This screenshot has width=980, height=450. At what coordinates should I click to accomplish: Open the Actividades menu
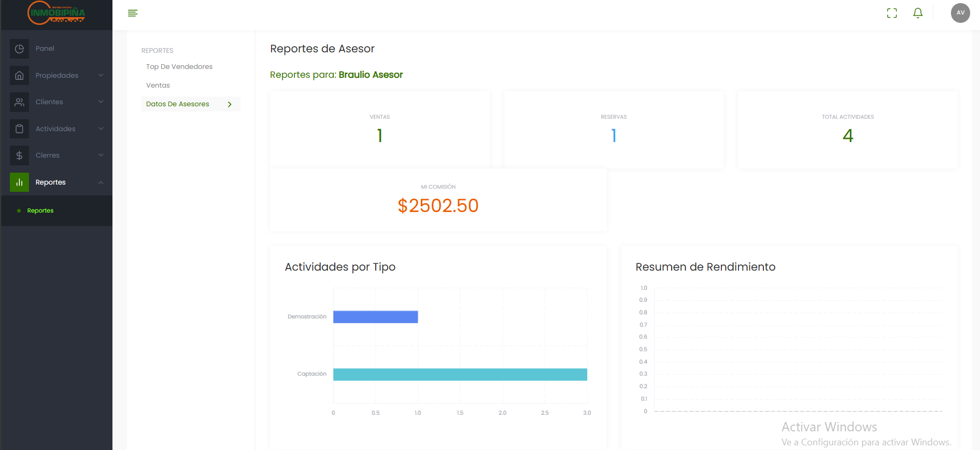coord(55,129)
